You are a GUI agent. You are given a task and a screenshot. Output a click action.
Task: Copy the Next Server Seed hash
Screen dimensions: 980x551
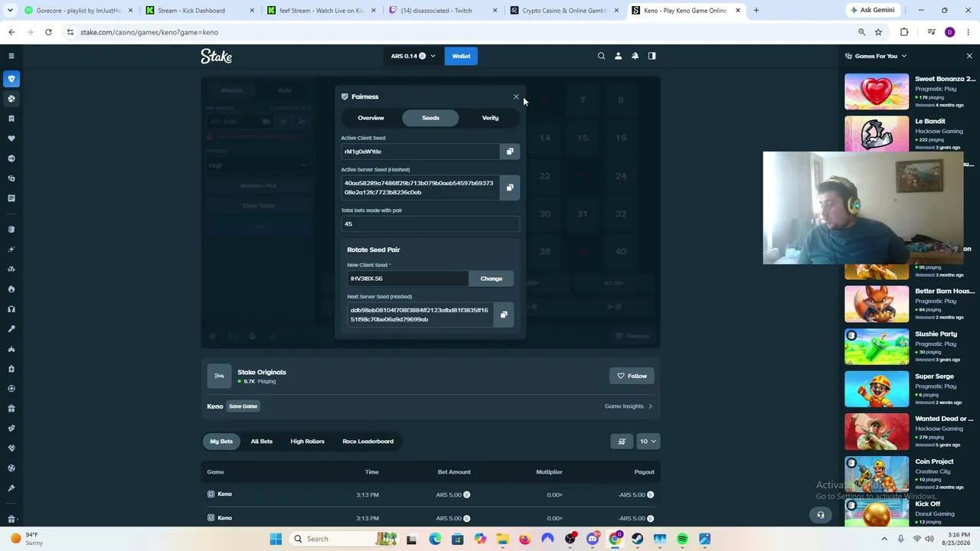point(504,315)
